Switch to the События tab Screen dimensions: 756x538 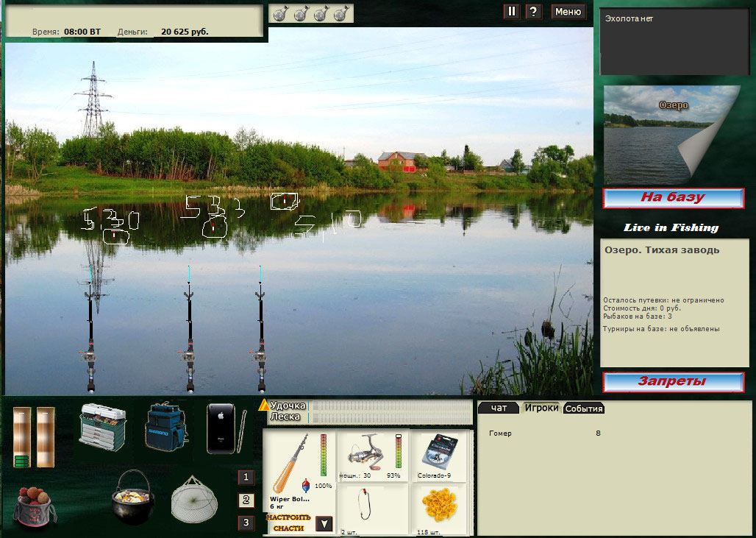tap(584, 408)
